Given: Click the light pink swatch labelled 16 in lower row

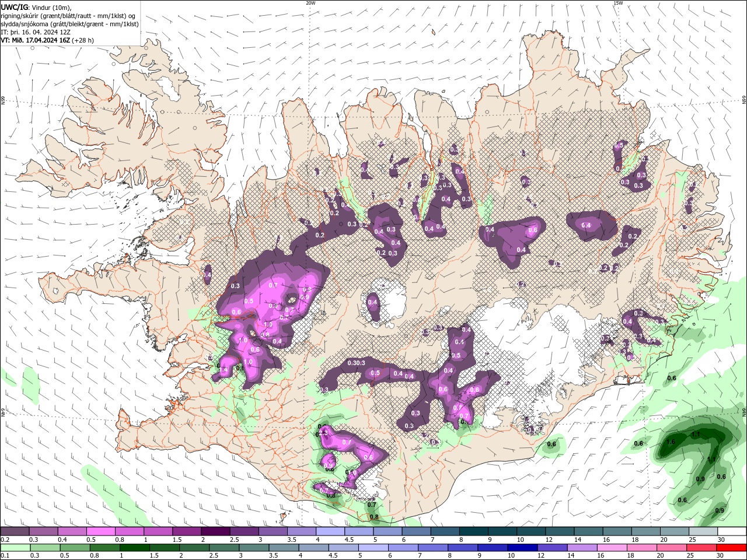Looking at the screenshot, I should [612, 548].
